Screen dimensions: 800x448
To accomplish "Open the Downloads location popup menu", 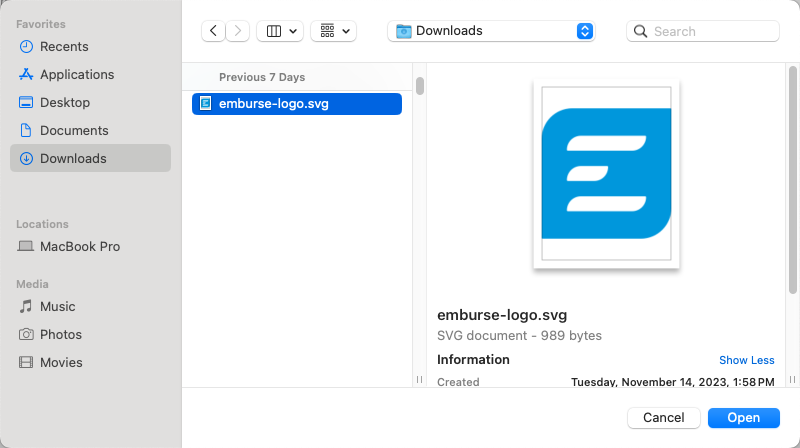I will (491, 31).
